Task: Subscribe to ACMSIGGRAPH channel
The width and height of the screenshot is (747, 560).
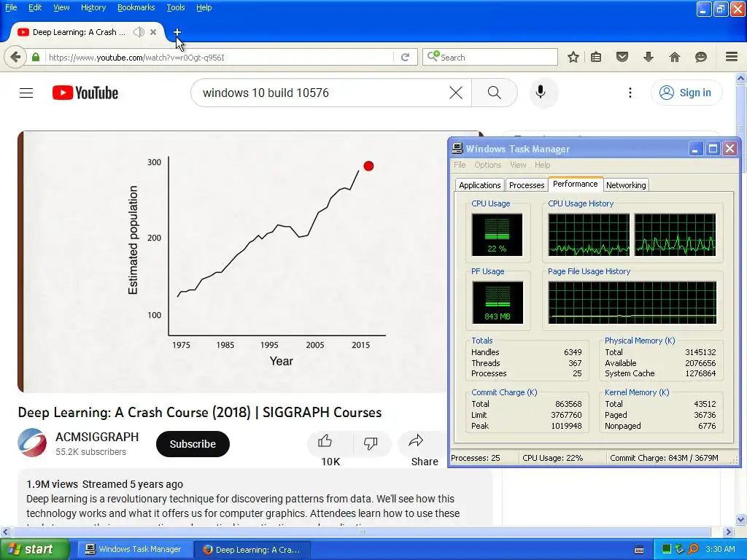Action: point(193,444)
